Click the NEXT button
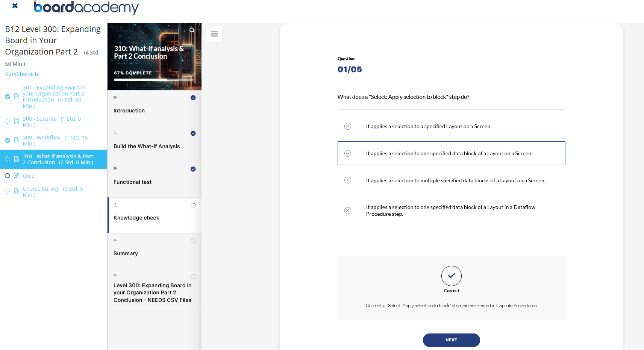Screen dimensions: 644x350 point(451,340)
